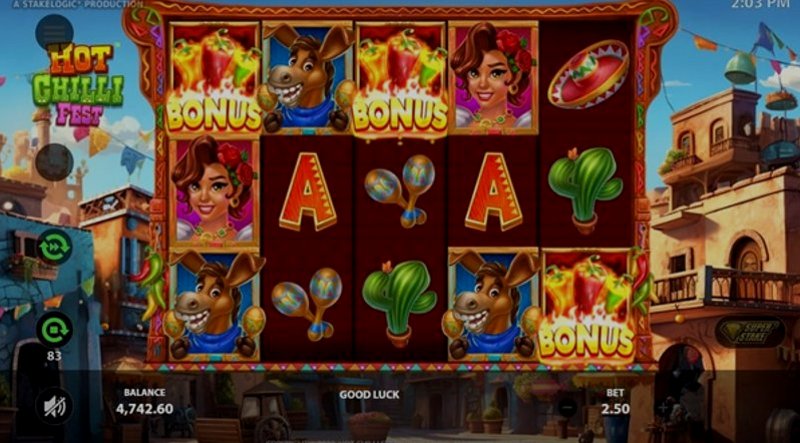Stop the autoplay with 83 spins remaining
Image resolution: width=800 pixels, height=443 pixels.
(x=54, y=330)
